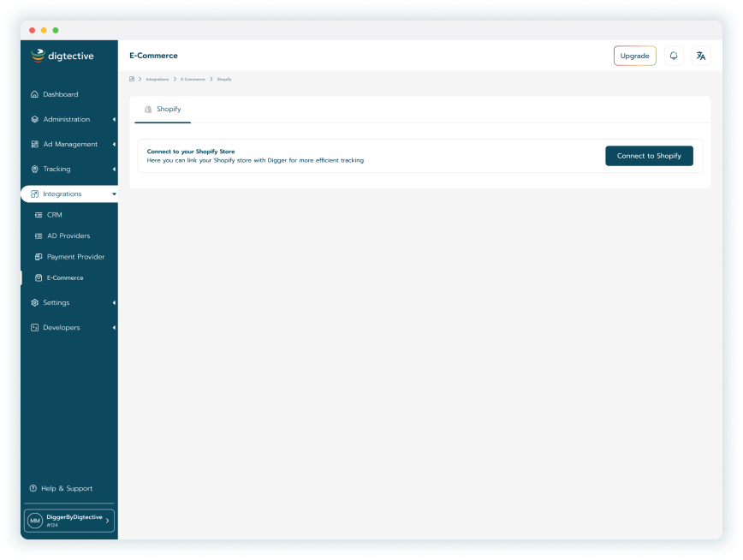Click the digtective logo in the sidebar
The image size is (743, 560).
(62, 56)
